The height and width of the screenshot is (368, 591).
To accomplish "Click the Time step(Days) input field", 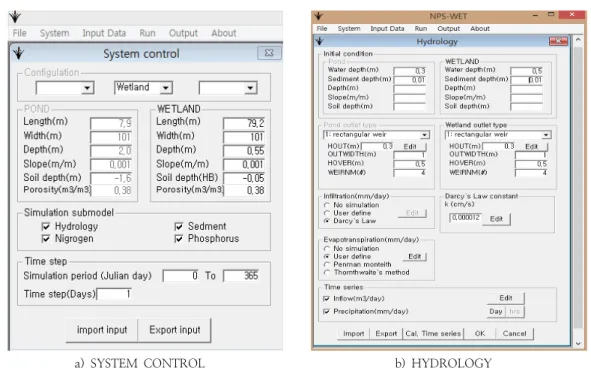I will (114, 294).
